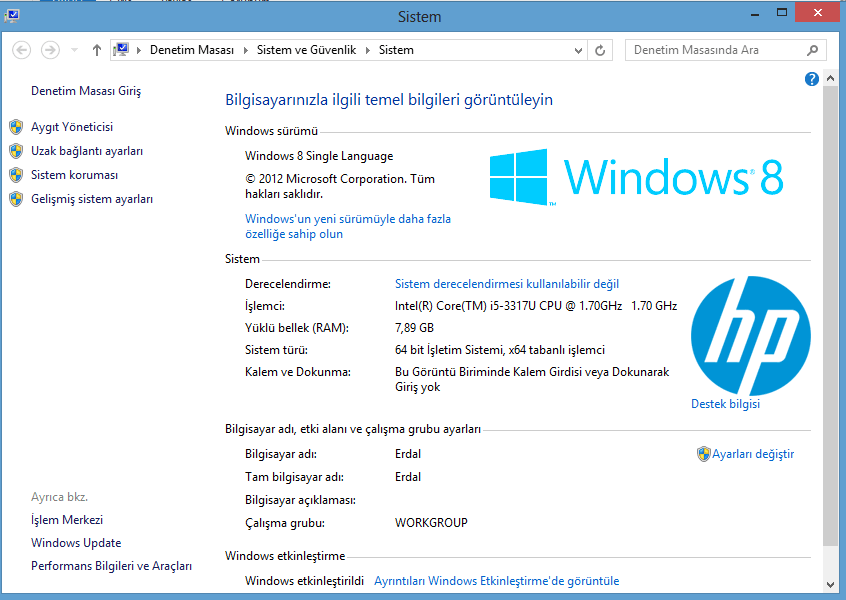Expand chevron after Denetim Masası breadcrumb
This screenshot has height=600, width=846.
(245, 50)
